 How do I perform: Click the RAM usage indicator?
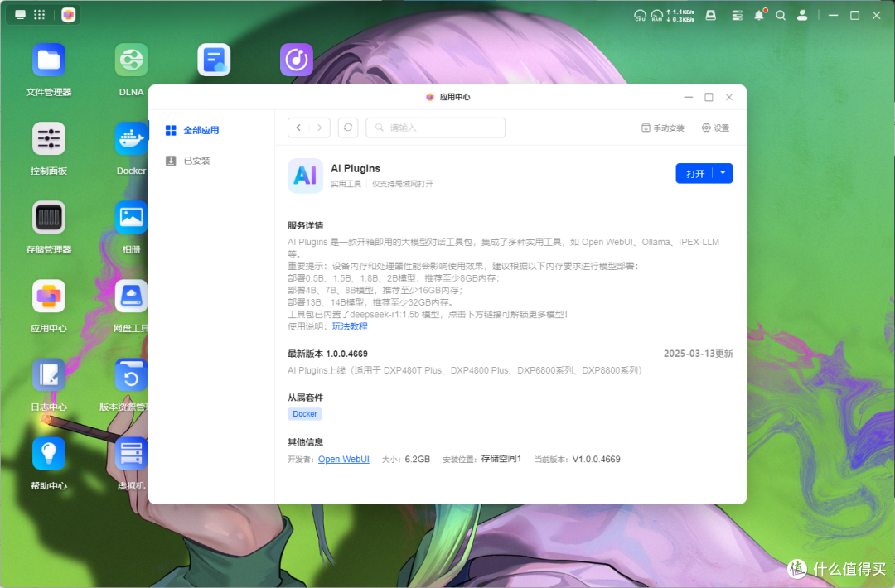(x=657, y=16)
